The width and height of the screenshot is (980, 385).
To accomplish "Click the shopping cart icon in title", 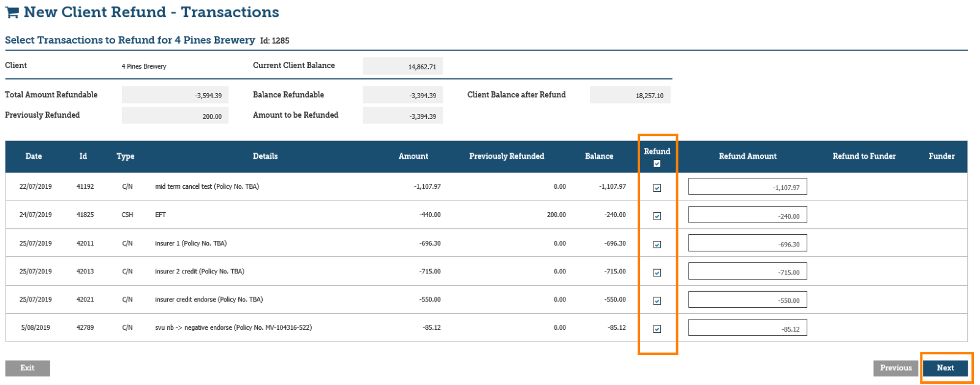I will [12, 13].
